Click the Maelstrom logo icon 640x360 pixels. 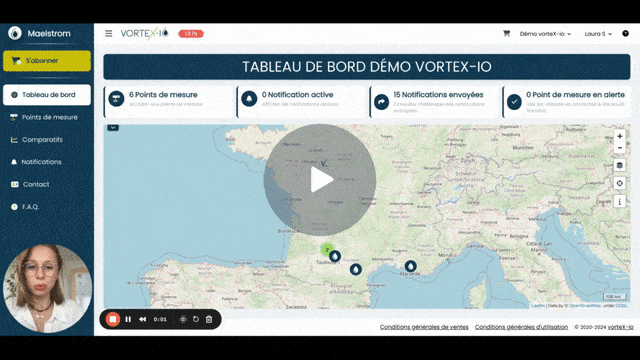15,33
